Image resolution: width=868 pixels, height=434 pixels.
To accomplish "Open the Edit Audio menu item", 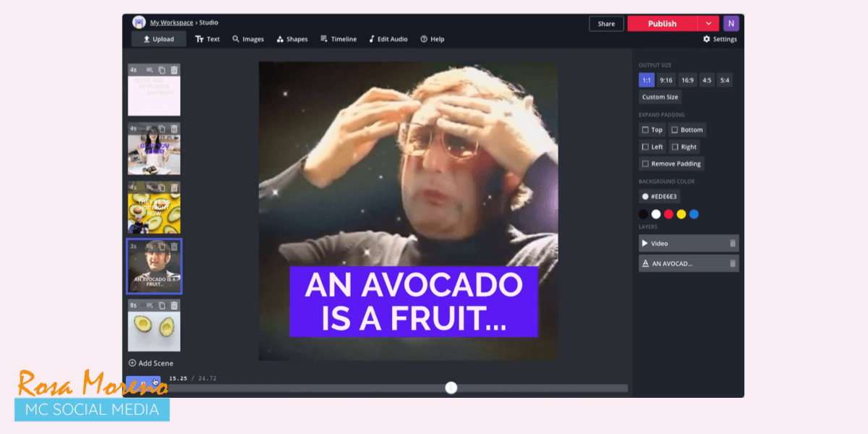I will [388, 39].
